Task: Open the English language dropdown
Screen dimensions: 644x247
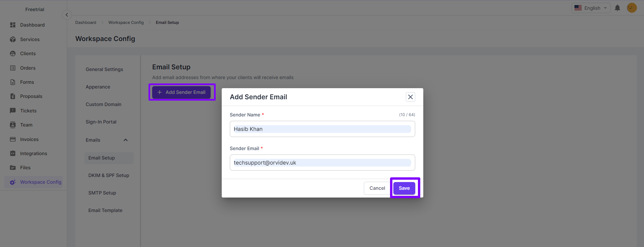Action: (591, 8)
